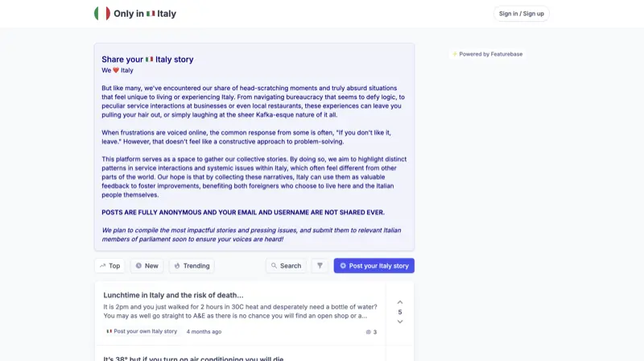Sort posts by Top
This screenshot has height=361, width=644.
pyautogui.click(x=109, y=266)
